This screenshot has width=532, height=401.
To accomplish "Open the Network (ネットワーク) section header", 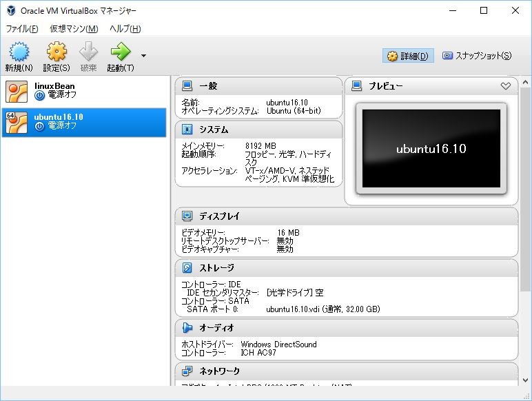I will [x=219, y=371].
